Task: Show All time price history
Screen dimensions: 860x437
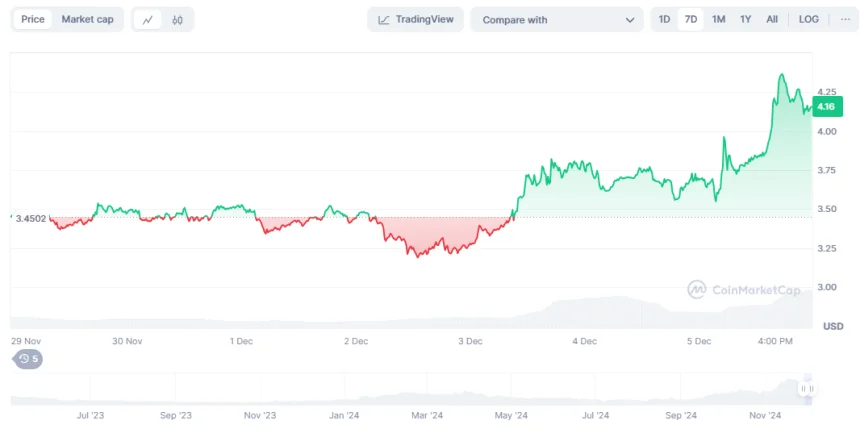Action: pos(772,20)
